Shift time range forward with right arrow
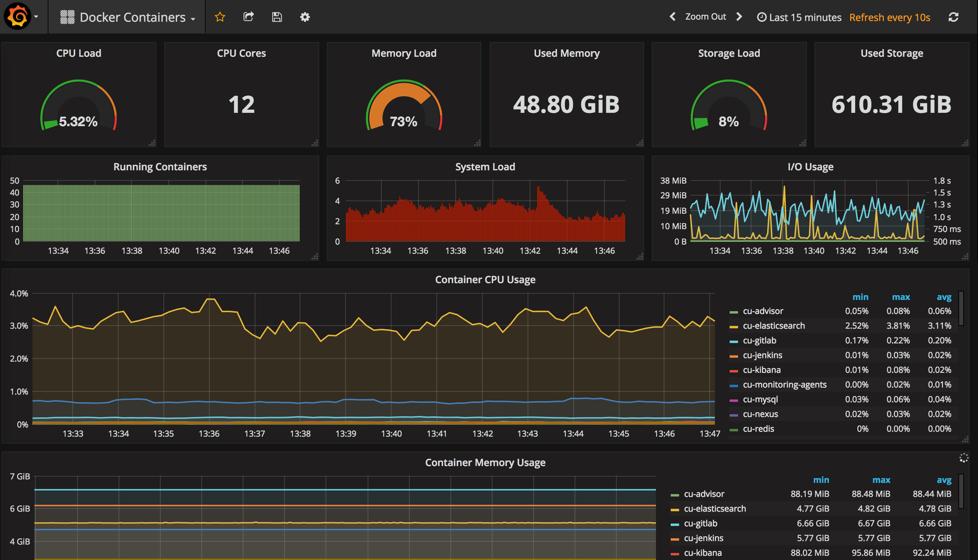978x560 pixels. click(x=739, y=16)
